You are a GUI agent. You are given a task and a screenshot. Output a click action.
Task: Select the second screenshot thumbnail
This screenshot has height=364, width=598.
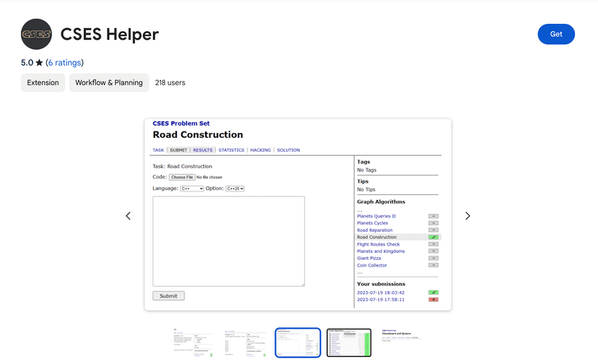pos(246,342)
